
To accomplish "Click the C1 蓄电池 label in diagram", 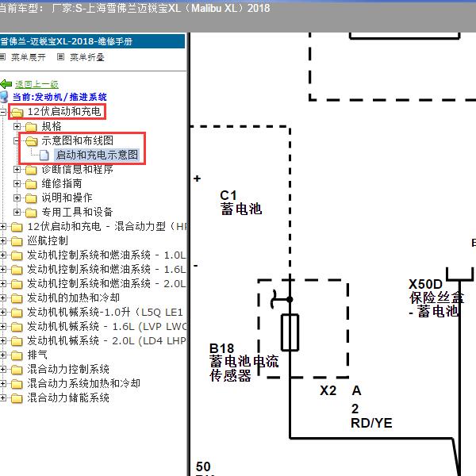I will pyautogui.click(x=241, y=202).
